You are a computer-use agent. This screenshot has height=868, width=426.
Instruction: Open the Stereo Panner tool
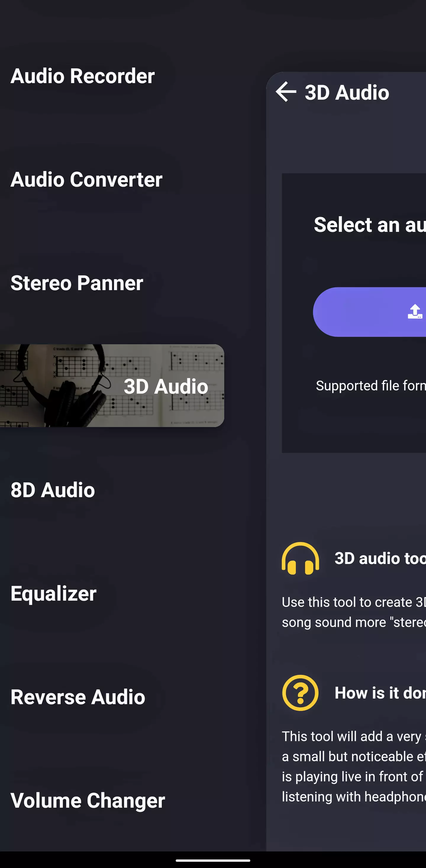[x=77, y=283]
